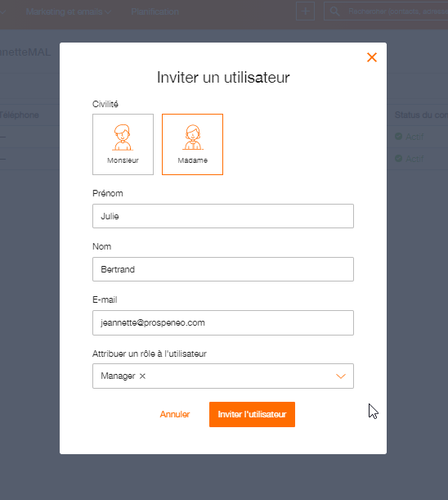Click the Nom field containing Bertrand
The height and width of the screenshot is (500, 448).
coord(223,269)
